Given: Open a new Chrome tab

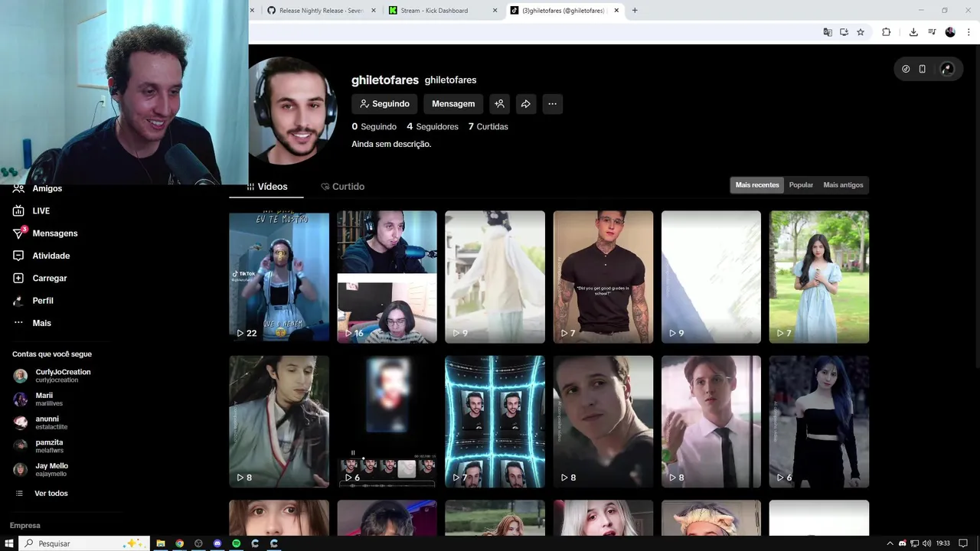Looking at the screenshot, I should tap(635, 11).
